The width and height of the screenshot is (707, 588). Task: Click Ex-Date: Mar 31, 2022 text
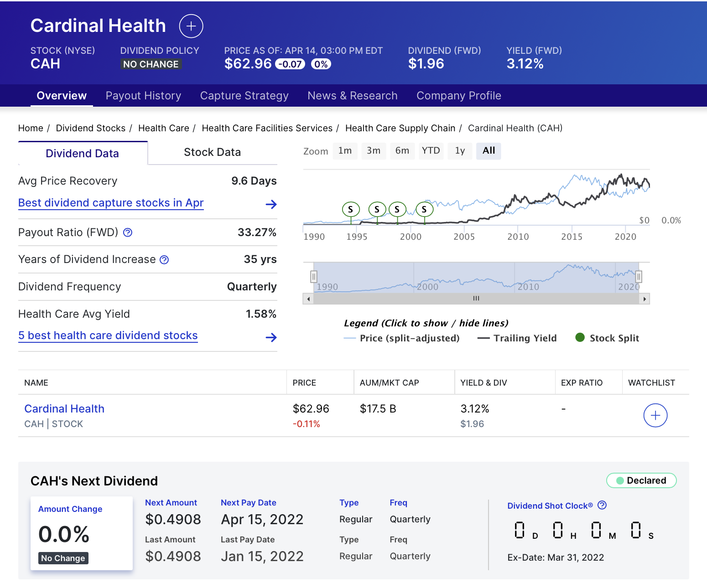(x=556, y=557)
